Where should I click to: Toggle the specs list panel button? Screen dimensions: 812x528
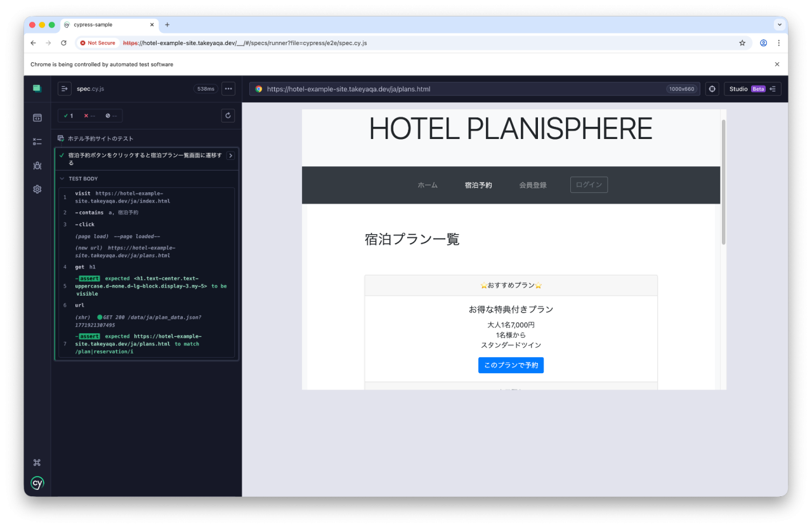(x=64, y=89)
